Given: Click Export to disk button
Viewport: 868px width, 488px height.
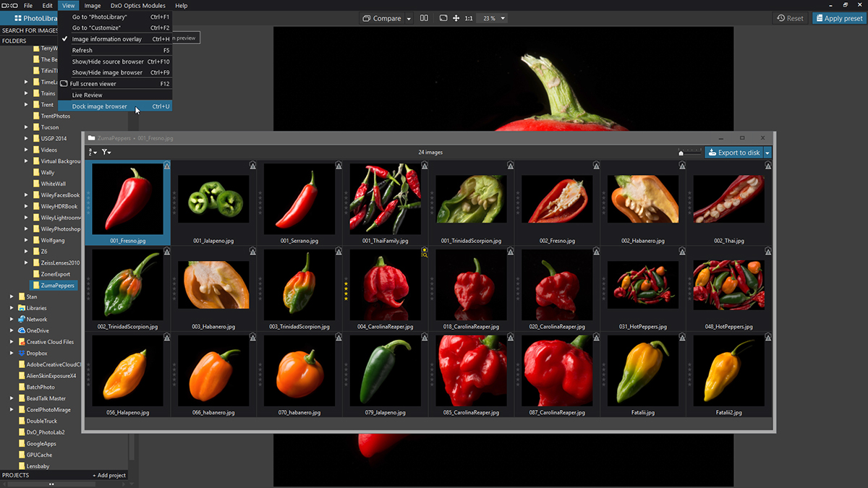Looking at the screenshot, I should point(734,153).
